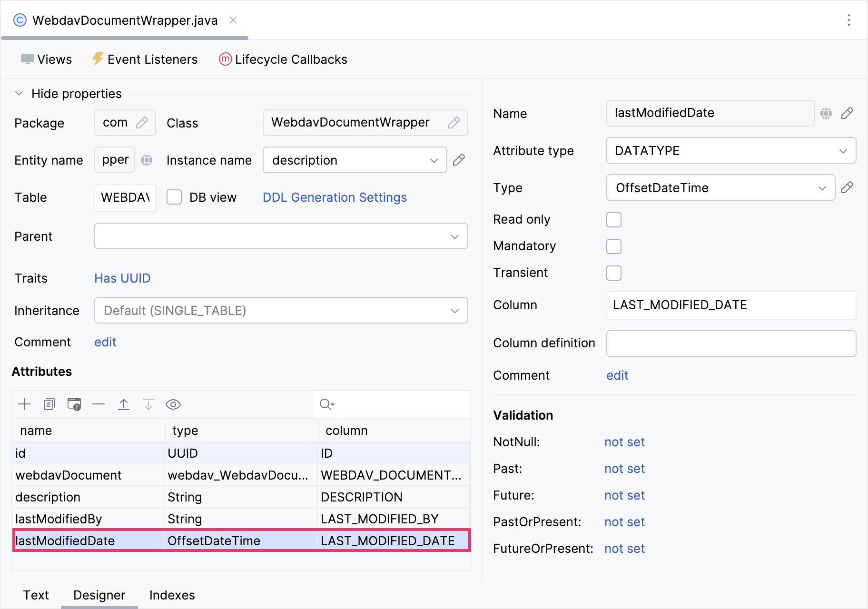Open the Instance name dropdown
868x609 pixels.
coord(433,160)
